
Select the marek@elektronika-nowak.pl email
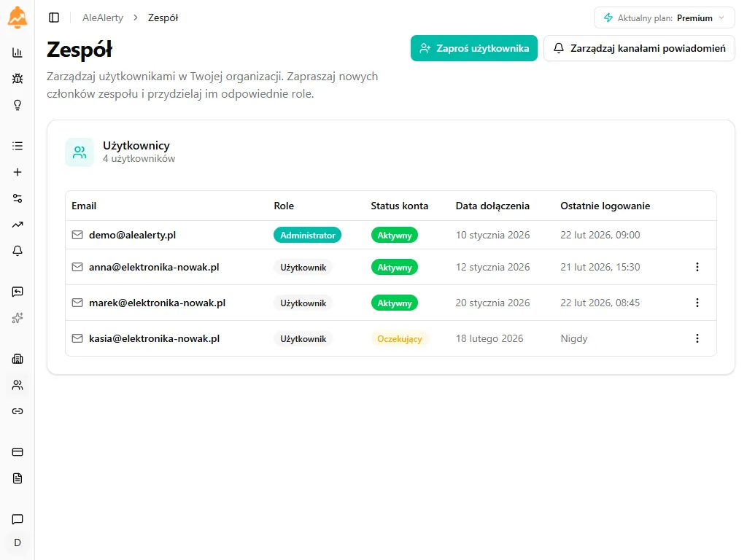click(x=158, y=303)
